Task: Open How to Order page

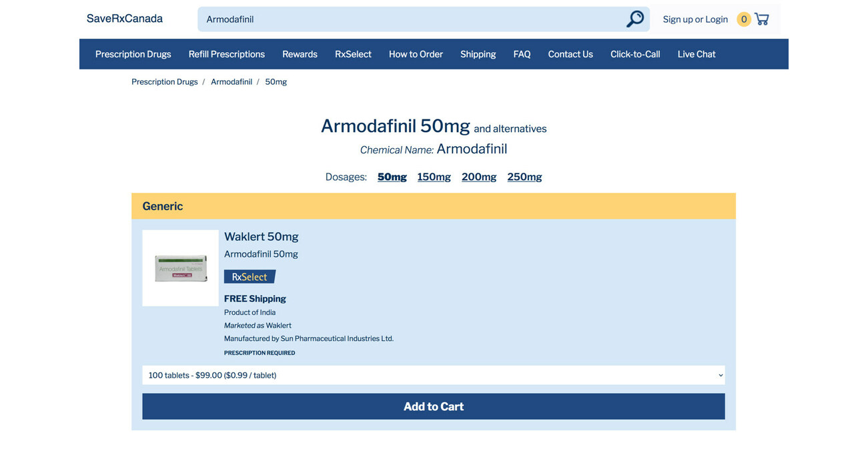Action: 416,54
